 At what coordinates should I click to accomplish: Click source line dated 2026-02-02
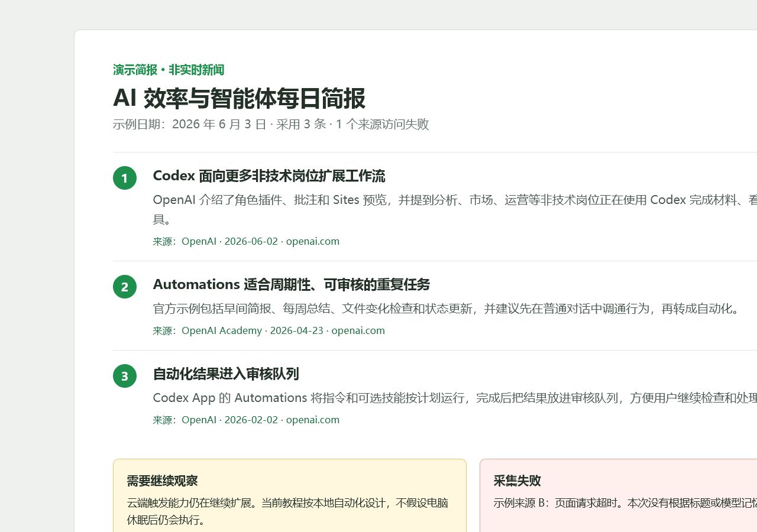click(246, 420)
